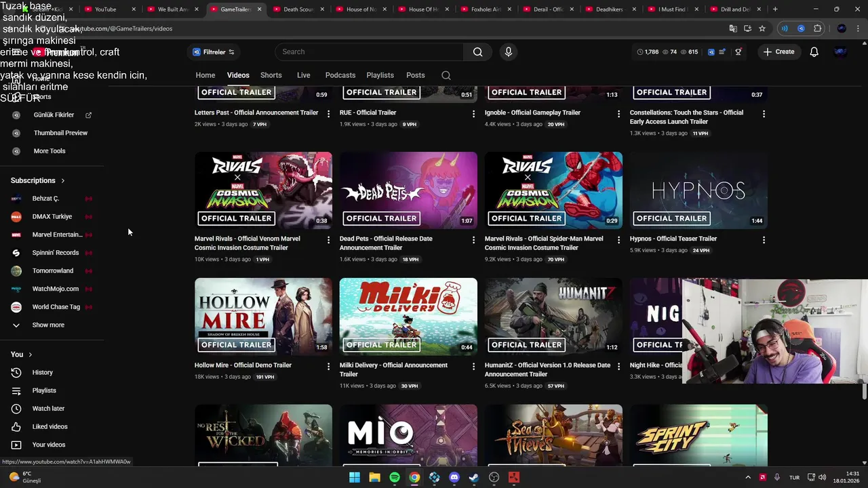The image size is (868, 488).
Task: Open options for Spider-Man Cosmic Invasion video
Action: 618,240
